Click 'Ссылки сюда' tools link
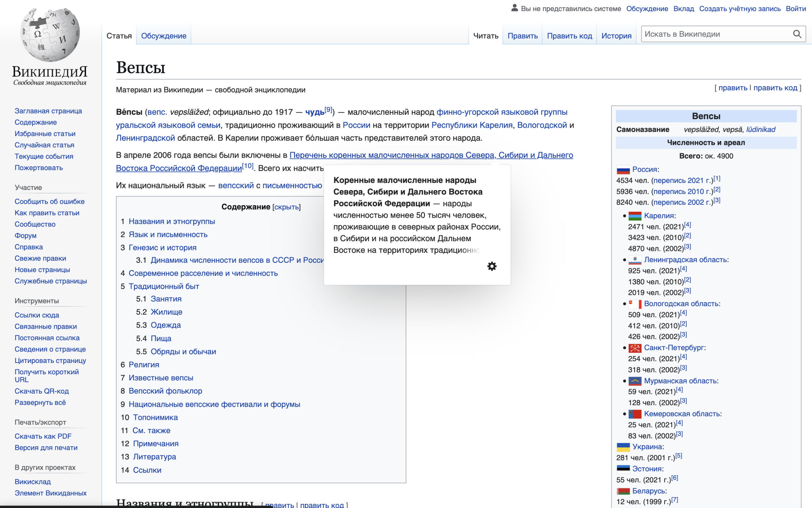 tap(37, 315)
